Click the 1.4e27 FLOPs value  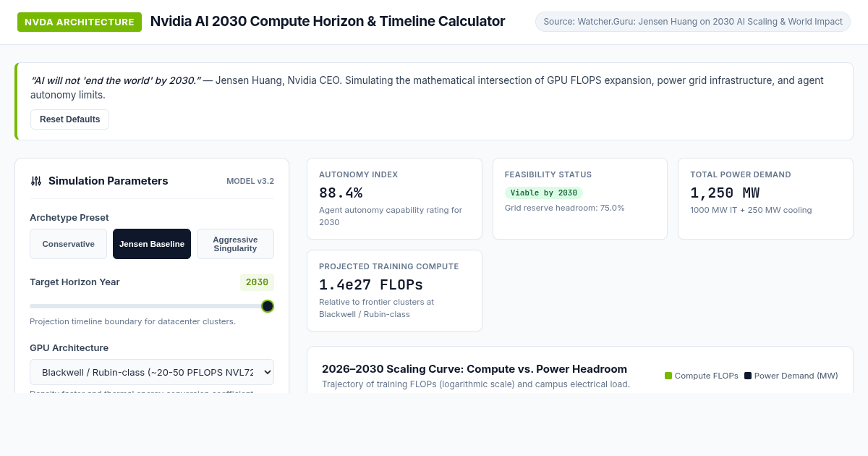[x=371, y=285]
